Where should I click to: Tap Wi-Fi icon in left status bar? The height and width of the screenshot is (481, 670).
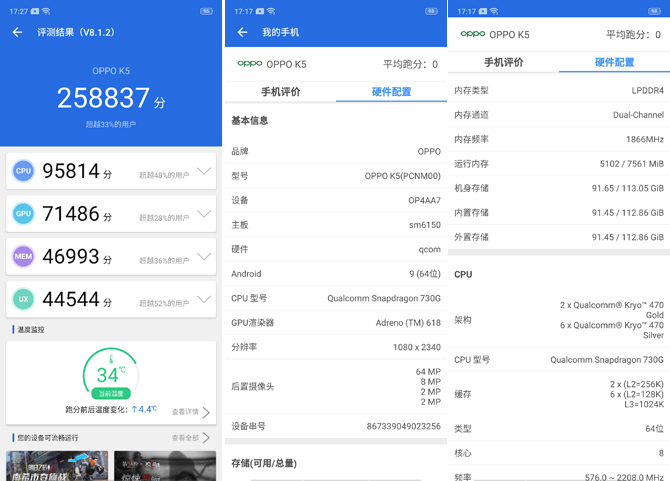point(46,11)
